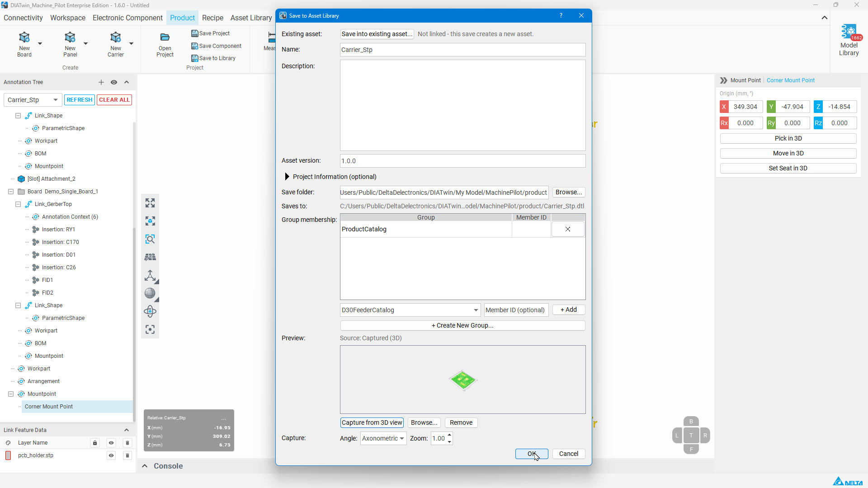Click the Name input field
Viewport: 868px width, 488px height.
462,50
